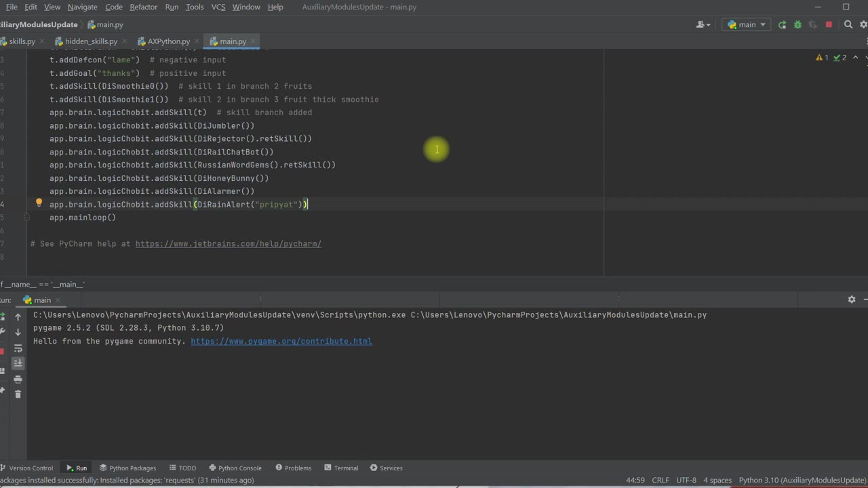868x488 pixels.
Task: Print the Run console output
Action: pos(18,379)
